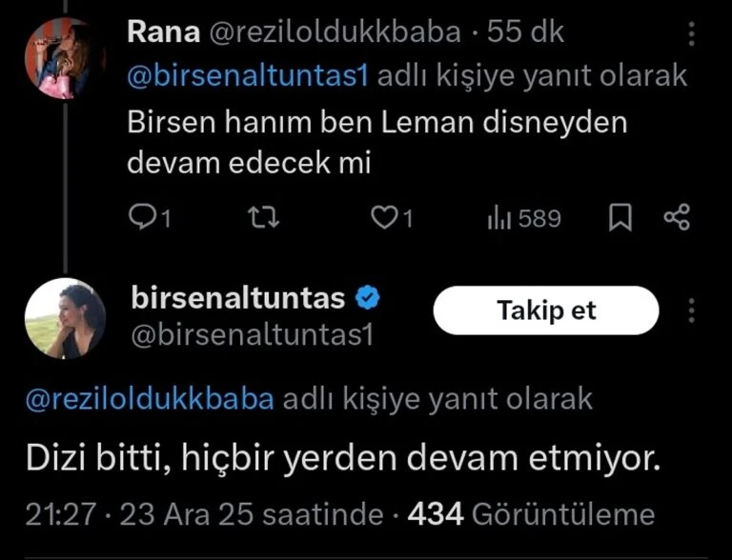Open more options on Rana's tweet
Viewport: 732px width, 560px height.
point(693,33)
